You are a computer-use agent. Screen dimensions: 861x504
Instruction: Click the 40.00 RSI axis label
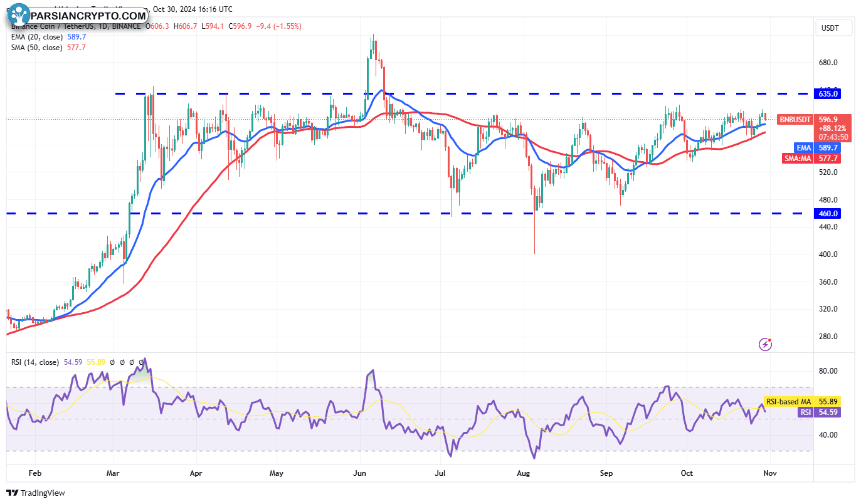(x=828, y=435)
